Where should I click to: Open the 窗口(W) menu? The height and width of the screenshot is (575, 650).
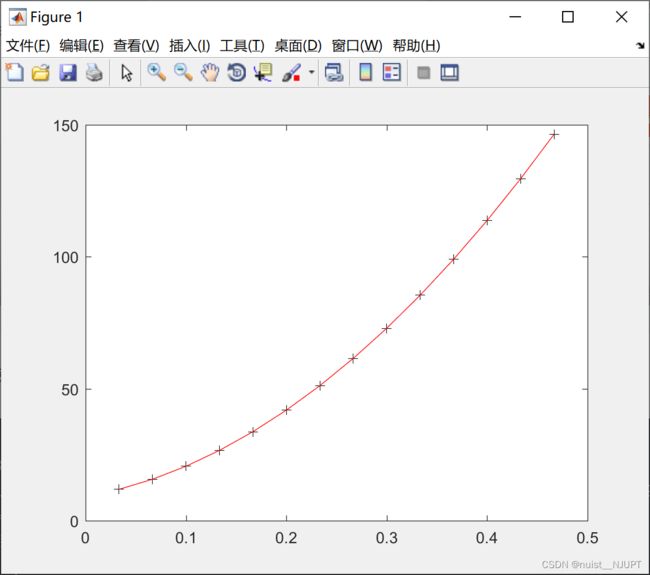tap(357, 46)
